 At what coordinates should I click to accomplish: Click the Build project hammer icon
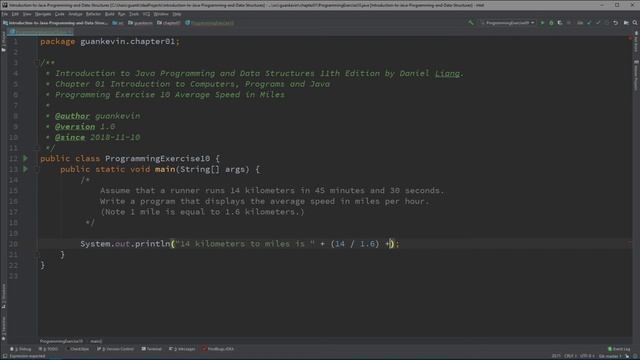pyautogui.click(x=471, y=23)
